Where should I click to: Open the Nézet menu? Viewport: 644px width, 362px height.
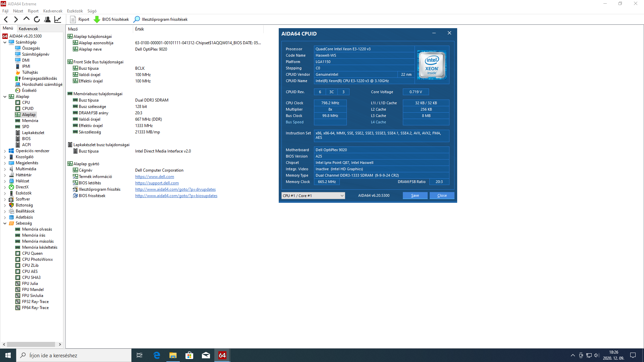(x=18, y=11)
